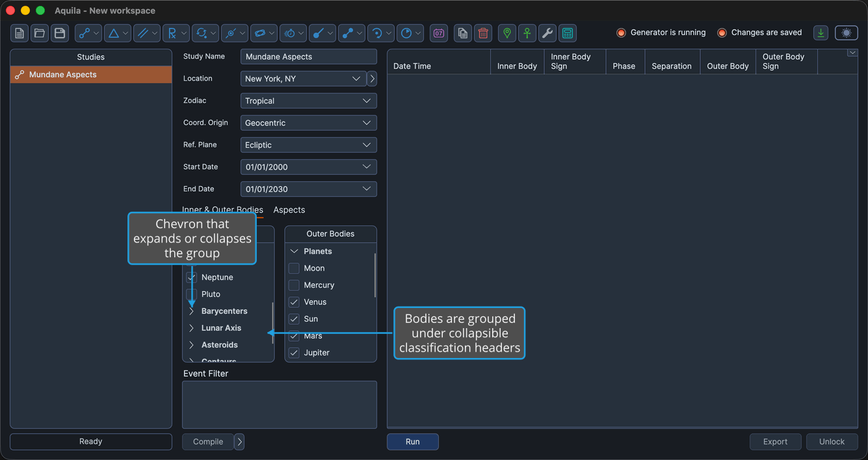The width and height of the screenshot is (868, 460).
Task: Open the Zodiac dropdown showing Tropical
Action: tap(309, 101)
